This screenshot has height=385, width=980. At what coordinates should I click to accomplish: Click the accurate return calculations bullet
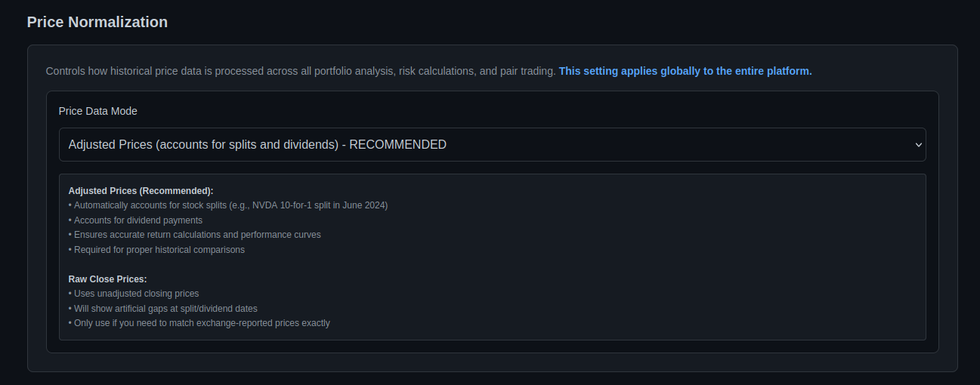pyautogui.click(x=196, y=235)
